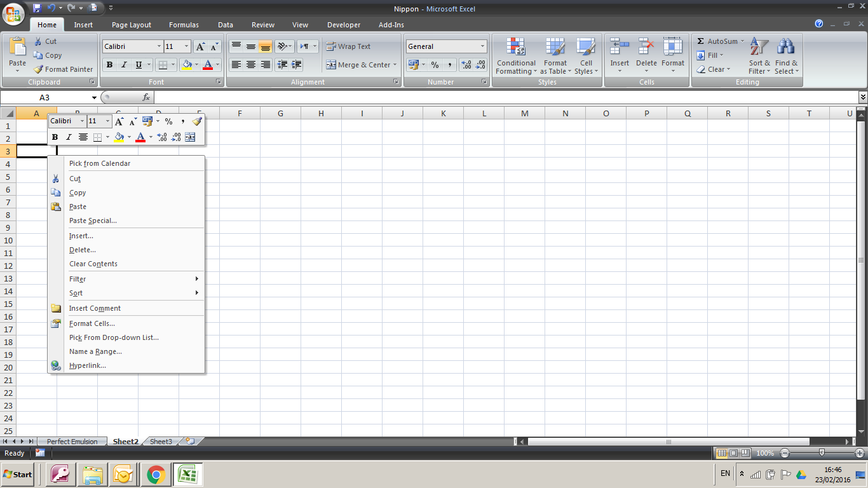Click mini toolbar Merge and Center icon

[191, 137]
